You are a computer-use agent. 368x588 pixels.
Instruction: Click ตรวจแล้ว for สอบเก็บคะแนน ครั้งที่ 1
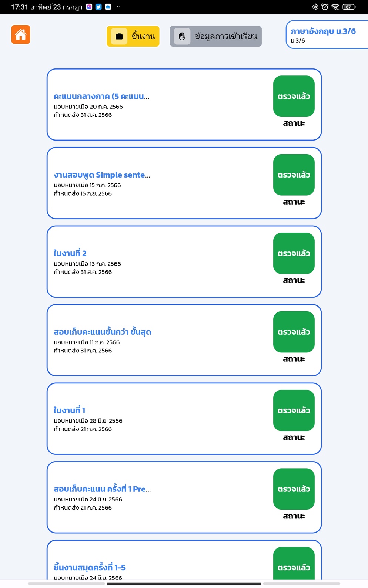tap(294, 489)
